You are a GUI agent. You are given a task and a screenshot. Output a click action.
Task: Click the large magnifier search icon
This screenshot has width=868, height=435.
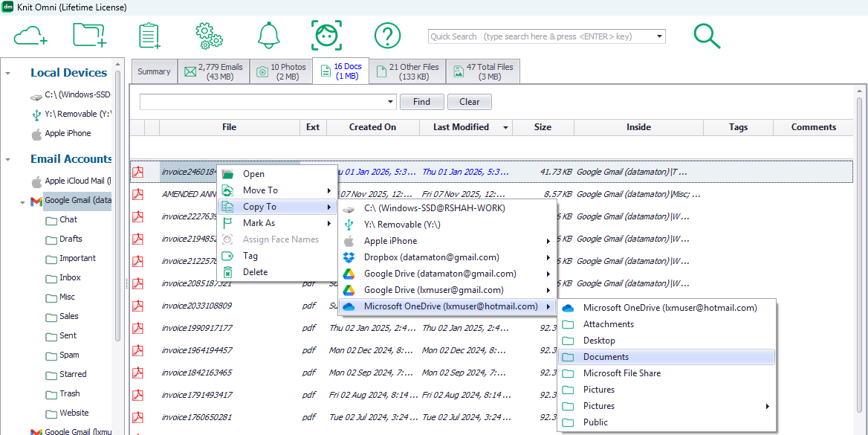(706, 35)
